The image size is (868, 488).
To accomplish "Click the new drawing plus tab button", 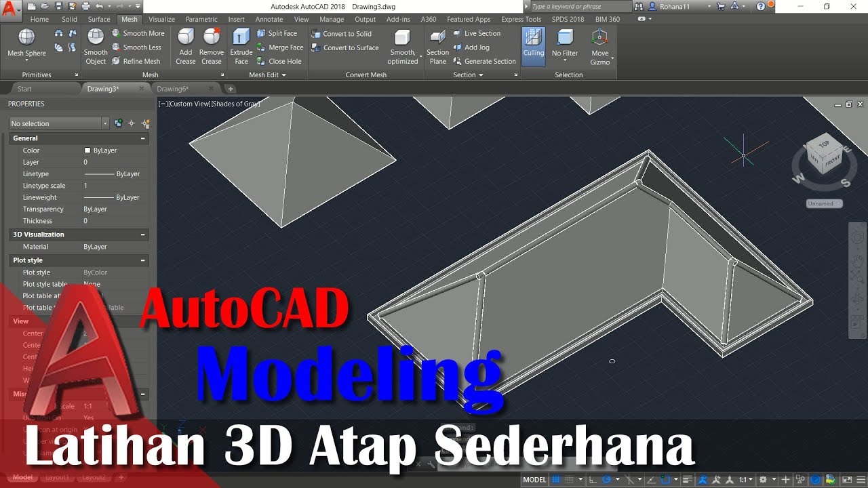I will [231, 89].
